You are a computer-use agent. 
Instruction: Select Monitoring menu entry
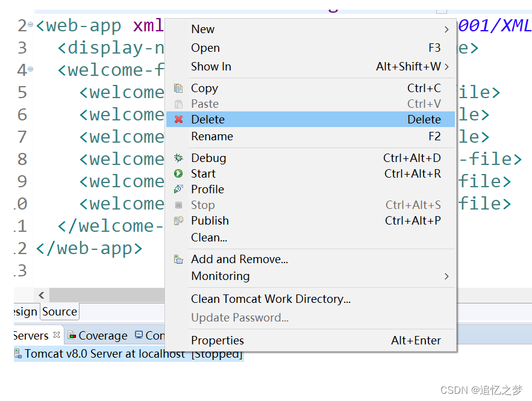pyautogui.click(x=310, y=276)
